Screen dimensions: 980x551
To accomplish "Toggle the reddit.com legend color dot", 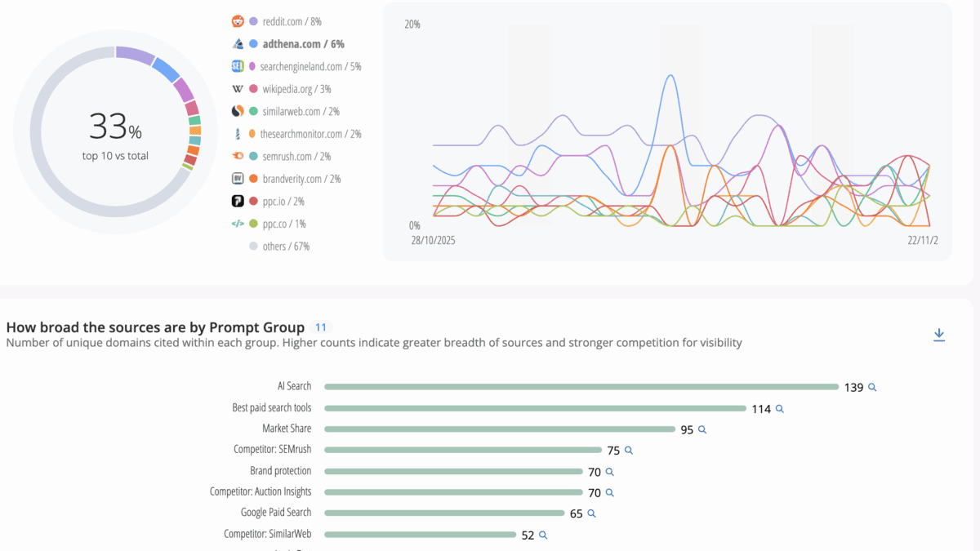I will pyautogui.click(x=253, y=21).
